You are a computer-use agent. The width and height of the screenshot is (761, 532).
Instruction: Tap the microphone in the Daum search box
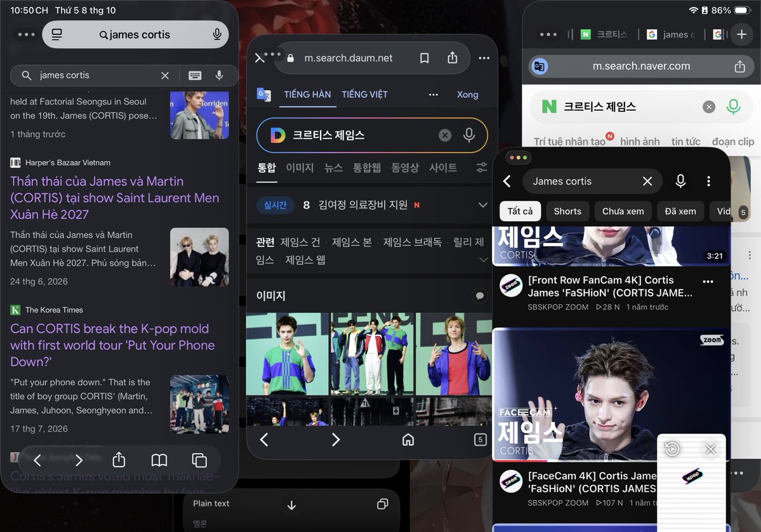(x=469, y=135)
